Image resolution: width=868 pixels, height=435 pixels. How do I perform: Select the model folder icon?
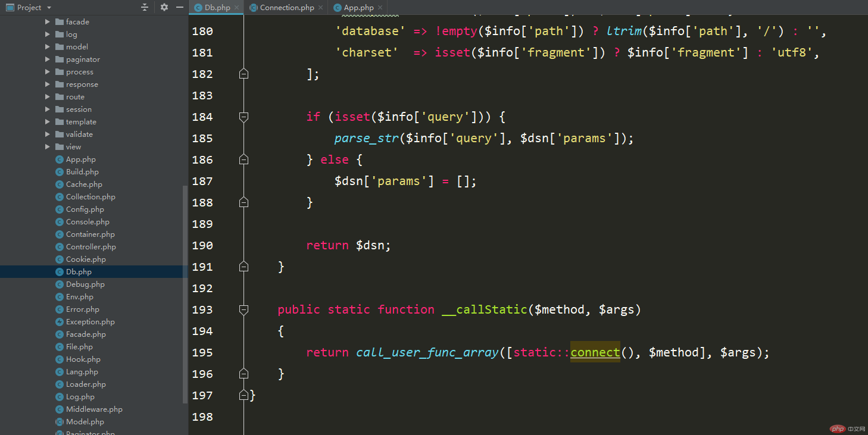coord(59,47)
